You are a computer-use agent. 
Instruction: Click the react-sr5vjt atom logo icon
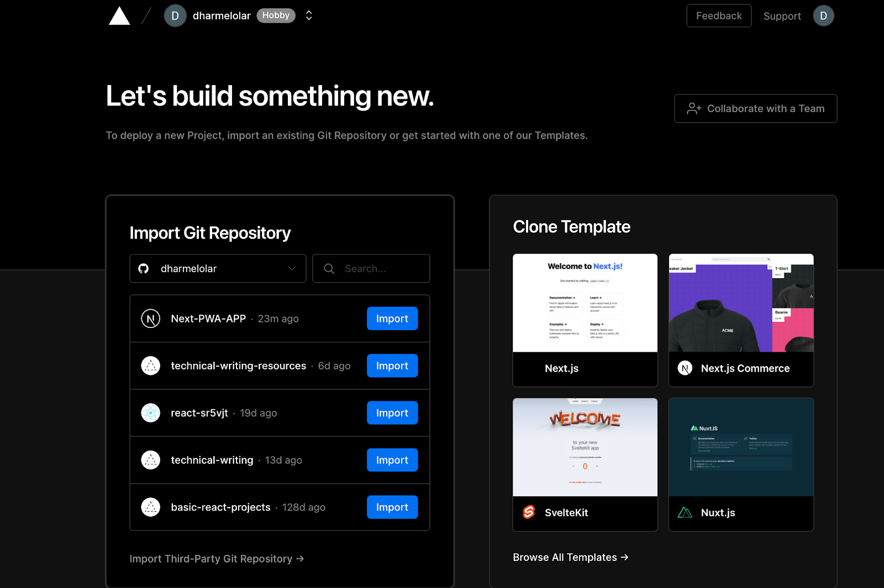[150, 412]
